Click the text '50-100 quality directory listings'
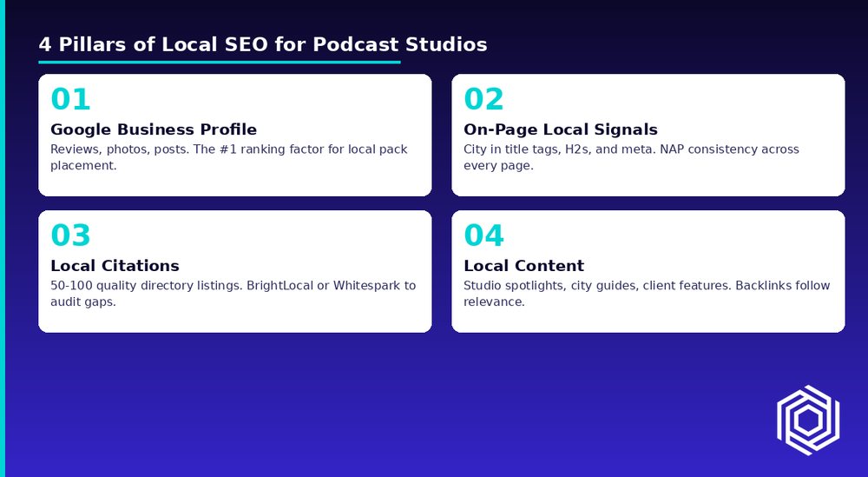 click(147, 286)
